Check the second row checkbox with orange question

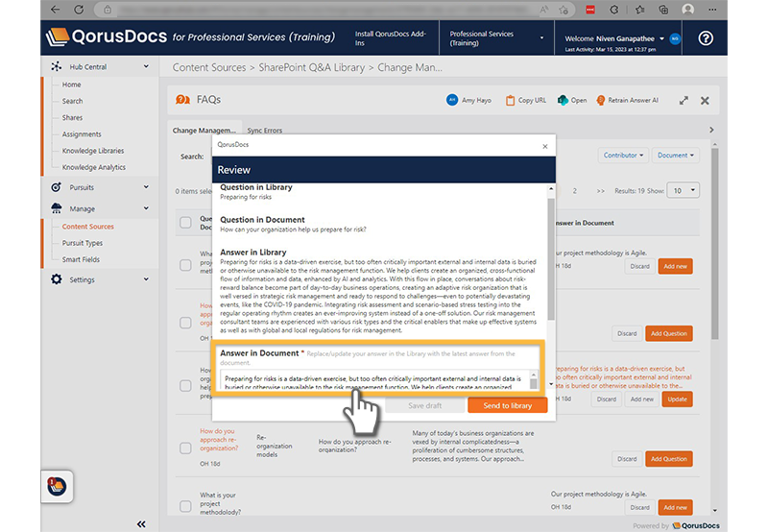(x=185, y=323)
